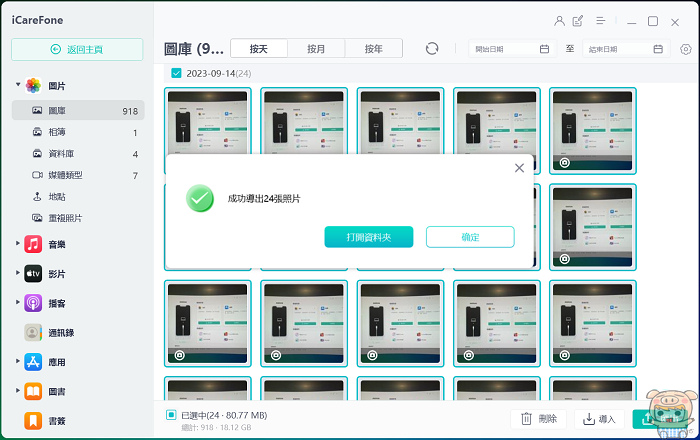Viewport: 700px width, 440px height.
Task: Click the 書簽 Bookmarks icon
Action: (33, 421)
